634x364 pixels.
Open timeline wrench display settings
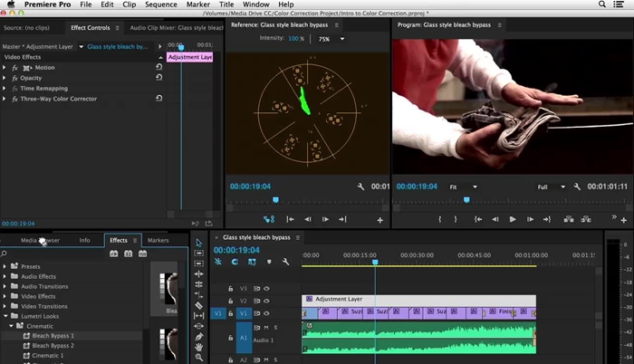286,262
